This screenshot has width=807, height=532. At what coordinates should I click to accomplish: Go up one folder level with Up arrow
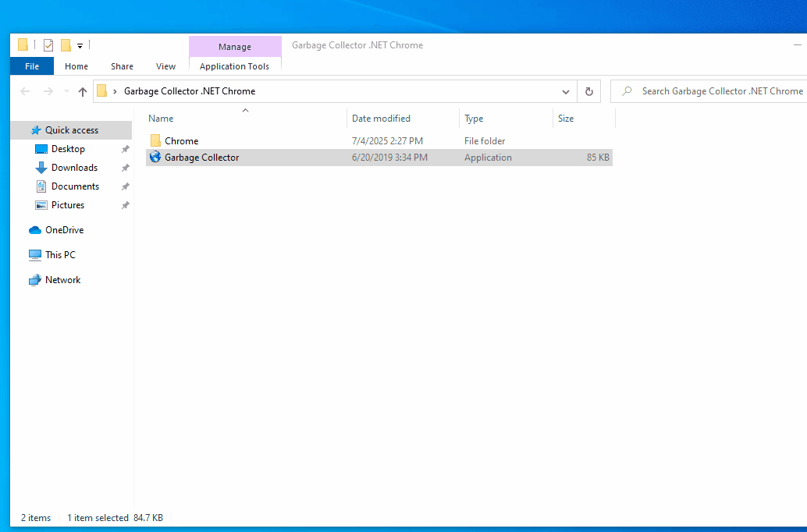pos(83,91)
